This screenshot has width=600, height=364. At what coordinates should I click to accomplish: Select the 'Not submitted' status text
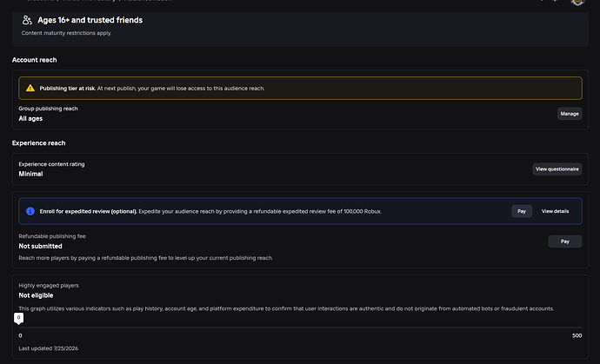[x=40, y=246]
